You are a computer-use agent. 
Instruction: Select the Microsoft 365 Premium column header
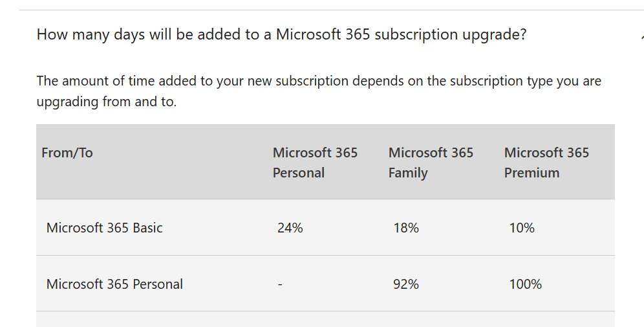coord(546,163)
